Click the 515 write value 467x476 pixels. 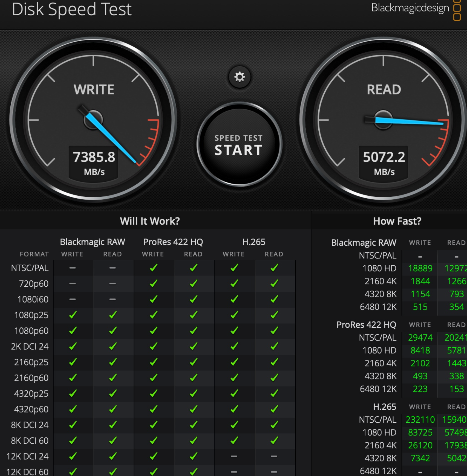point(420,307)
